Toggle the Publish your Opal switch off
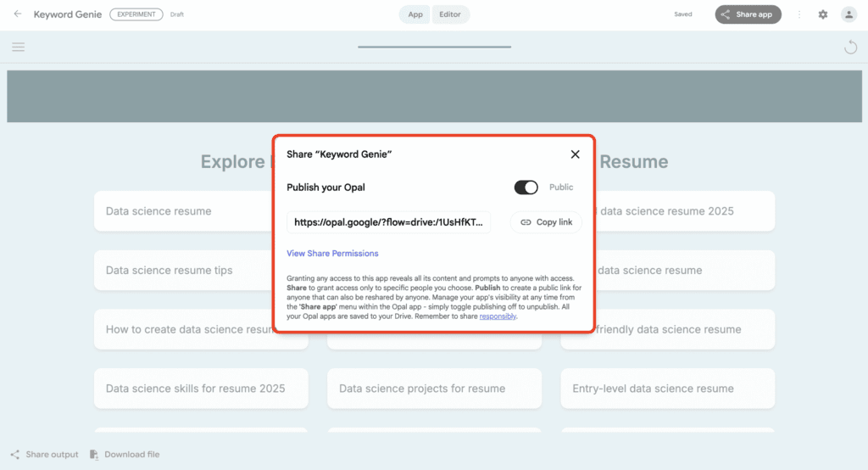Viewport: 868px width, 470px height. tap(526, 187)
